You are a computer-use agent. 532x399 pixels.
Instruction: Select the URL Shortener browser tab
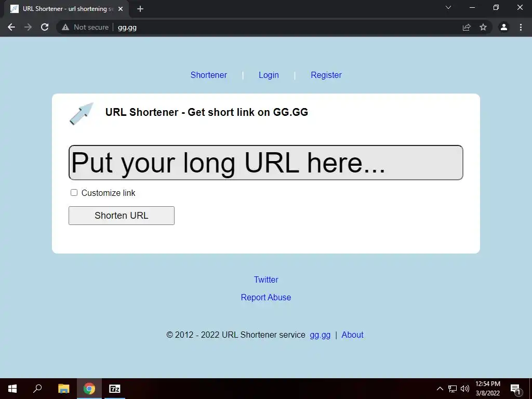click(67, 9)
